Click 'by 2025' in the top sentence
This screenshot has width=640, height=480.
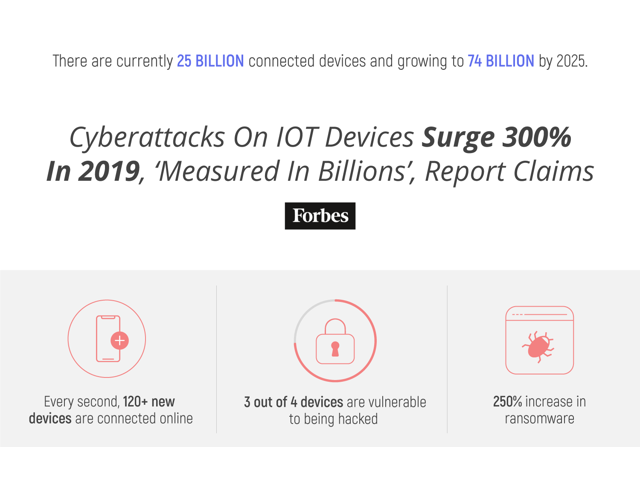563,61
